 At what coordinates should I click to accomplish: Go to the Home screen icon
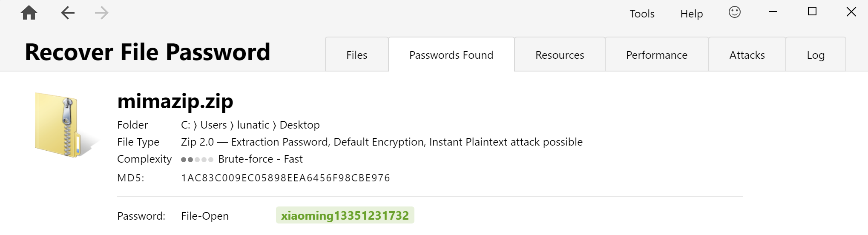[x=29, y=13]
